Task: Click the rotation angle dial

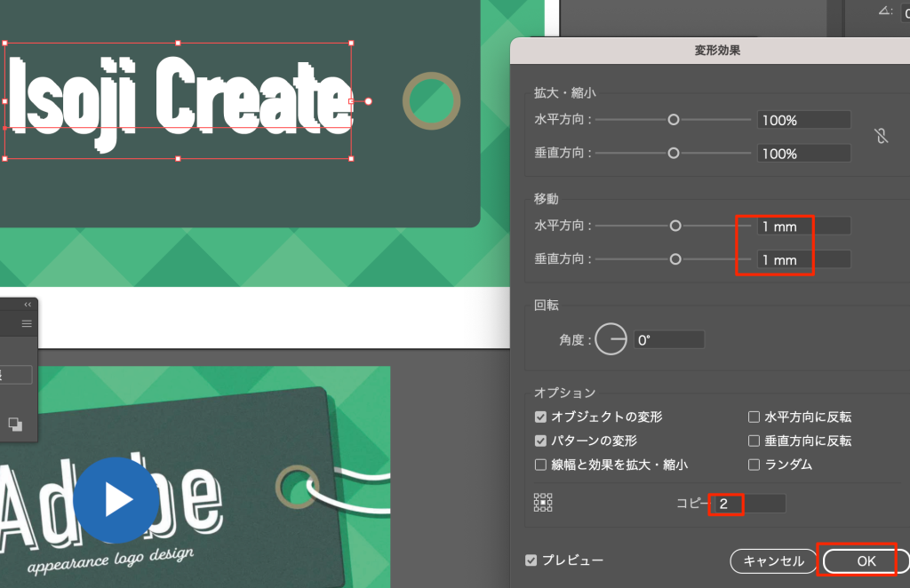Action: pos(611,339)
